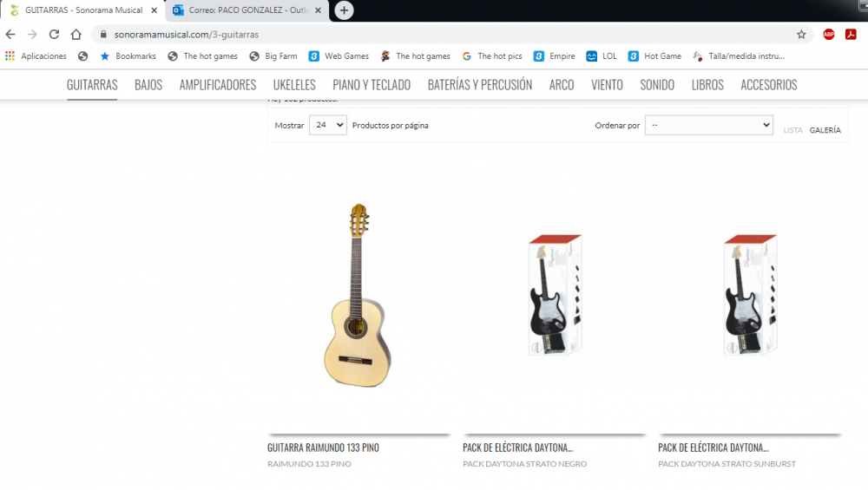The width and height of the screenshot is (868, 490).
Task: Open the Aplicaciones apps grid
Action: pyautogui.click(x=36, y=56)
